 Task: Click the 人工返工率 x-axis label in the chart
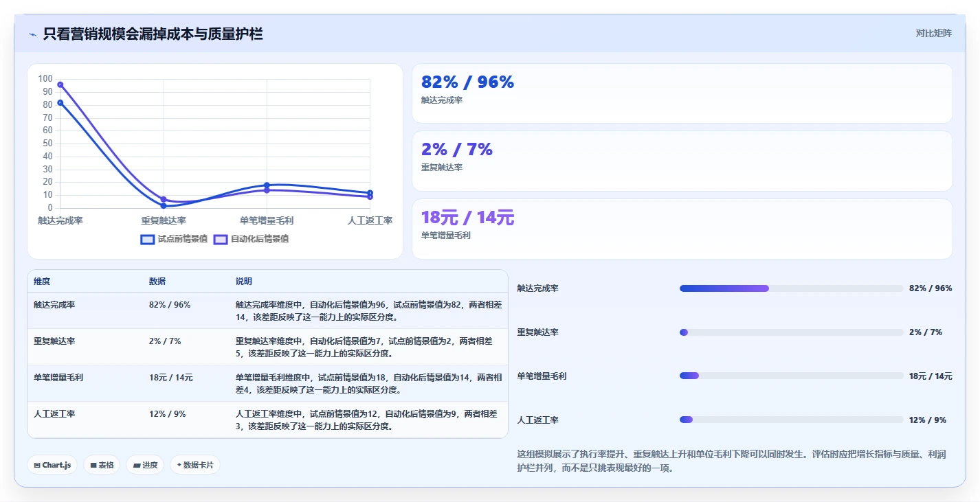pyautogui.click(x=370, y=220)
